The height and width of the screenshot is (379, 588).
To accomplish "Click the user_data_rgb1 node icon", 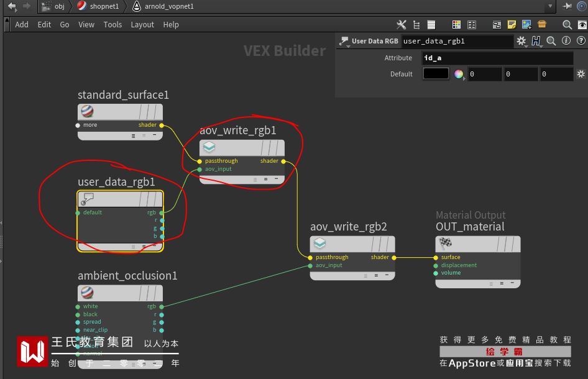I will point(87,199).
